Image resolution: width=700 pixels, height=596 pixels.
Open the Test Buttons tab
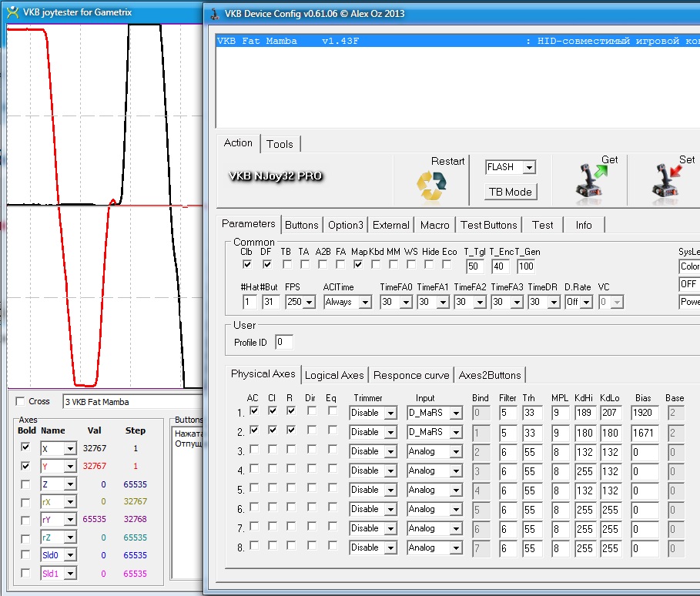pyautogui.click(x=488, y=225)
